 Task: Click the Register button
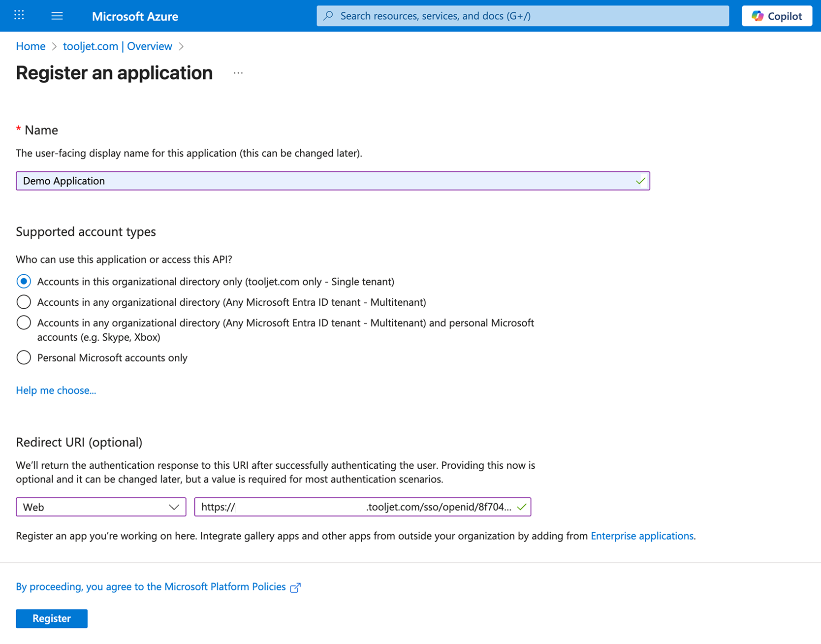coord(52,618)
